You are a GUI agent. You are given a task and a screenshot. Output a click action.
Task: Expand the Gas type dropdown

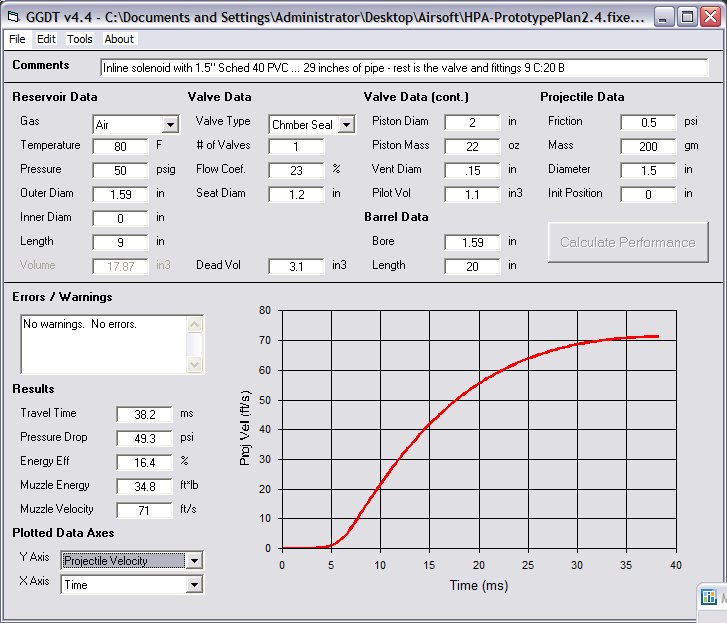click(x=170, y=125)
